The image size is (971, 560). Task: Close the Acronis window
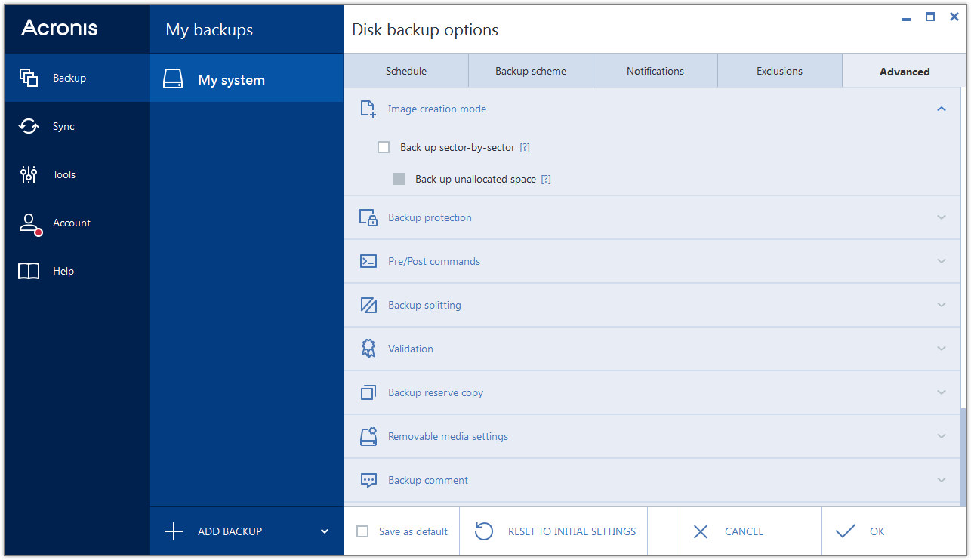click(954, 17)
